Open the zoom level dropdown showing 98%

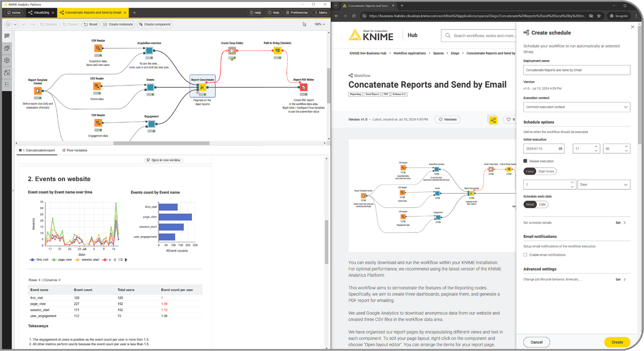point(319,24)
